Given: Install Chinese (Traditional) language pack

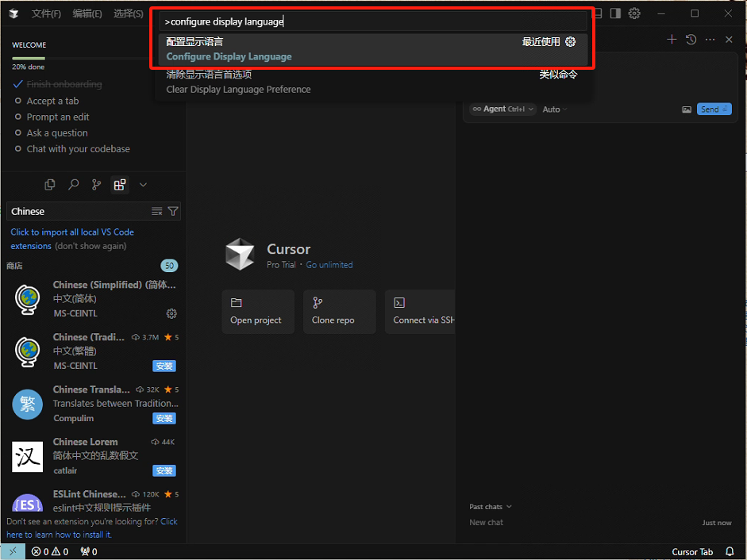Looking at the screenshot, I should tap(164, 366).
